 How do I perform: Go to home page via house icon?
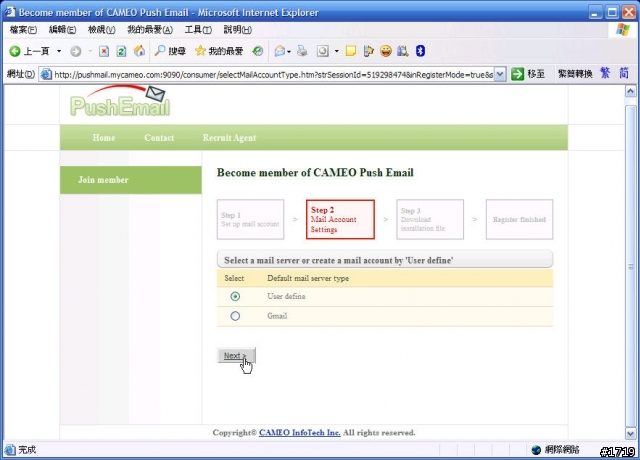coord(139,51)
